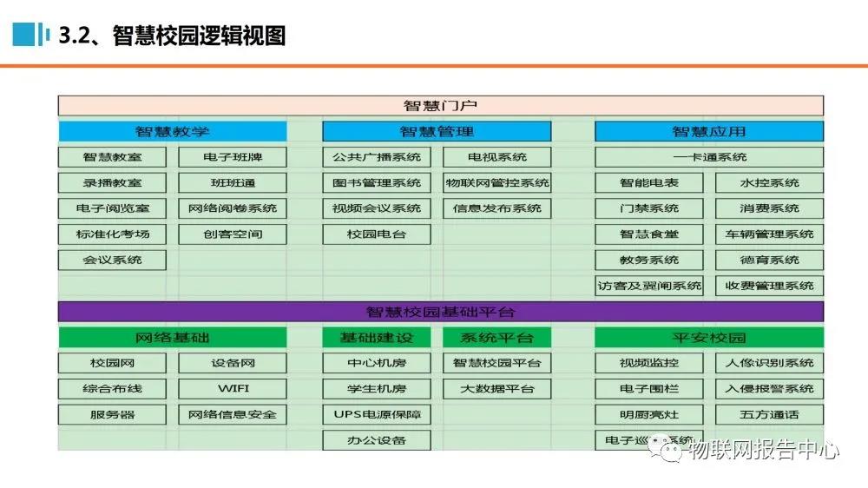Select the 智慧门户 header bar
The width and height of the screenshot is (868, 488).
pos(440,106)
